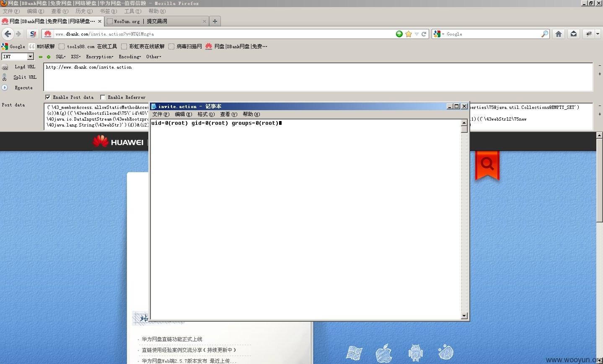
Task: Expand the SQL dropdown menu
Action: [x=61, y=57]
